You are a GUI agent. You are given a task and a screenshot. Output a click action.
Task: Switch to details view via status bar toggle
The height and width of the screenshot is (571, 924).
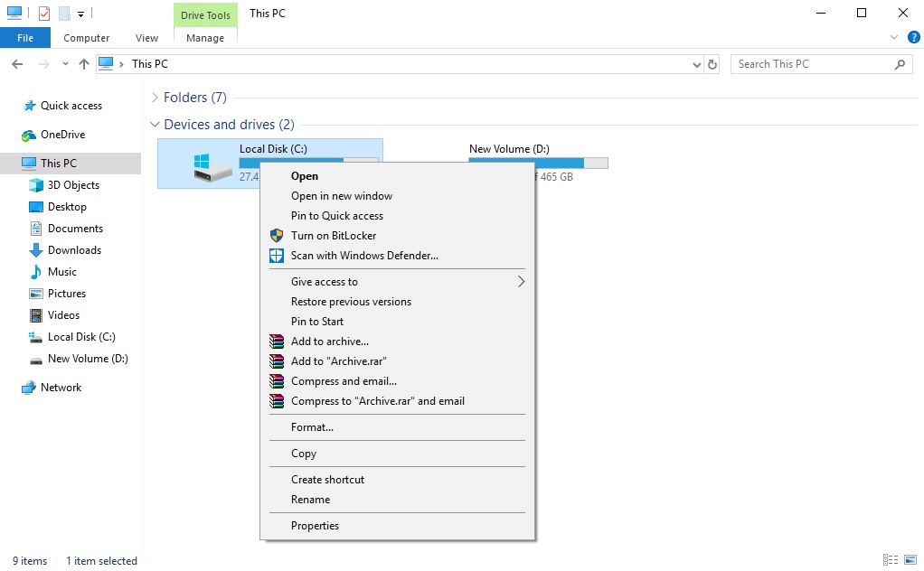coord(891,560)
